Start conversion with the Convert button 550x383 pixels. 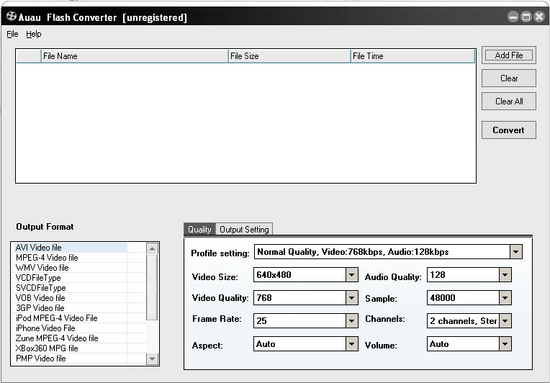[509, 130]
